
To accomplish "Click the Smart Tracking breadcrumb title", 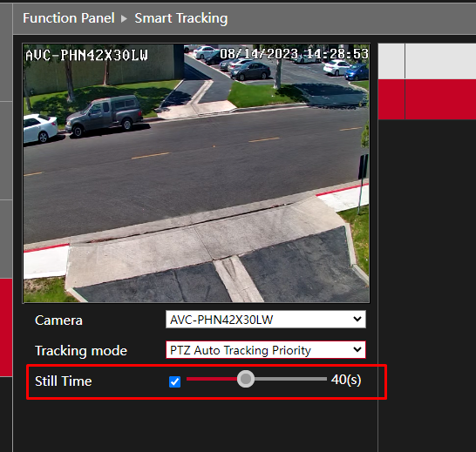I will 181,18.
